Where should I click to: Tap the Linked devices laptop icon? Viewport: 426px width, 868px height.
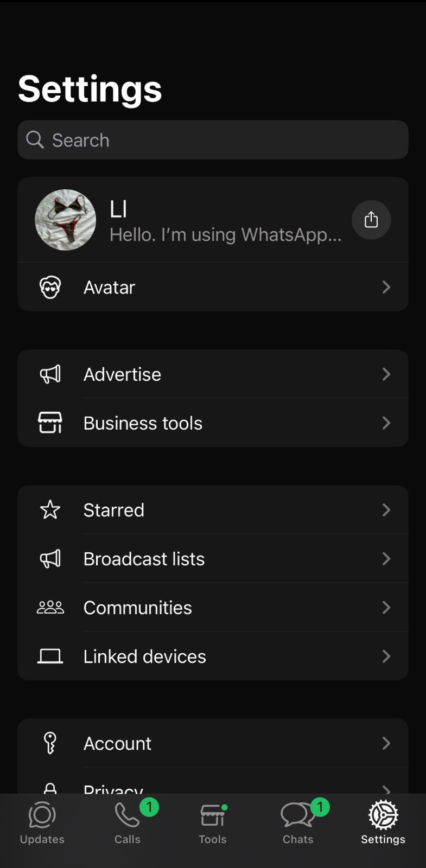tap(50, 656)
